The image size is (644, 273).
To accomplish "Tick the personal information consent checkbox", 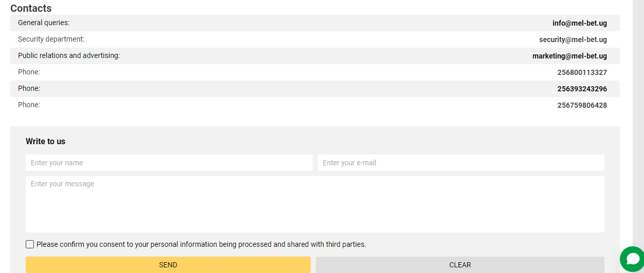I will click(30, 244).
